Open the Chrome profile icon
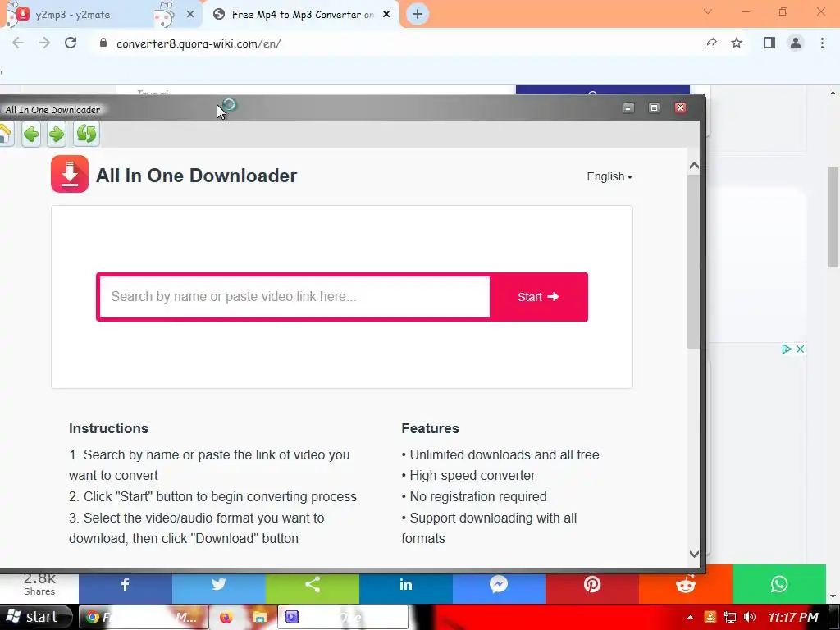Viewport: 840px width, 630px height. (x=796, y=43)
